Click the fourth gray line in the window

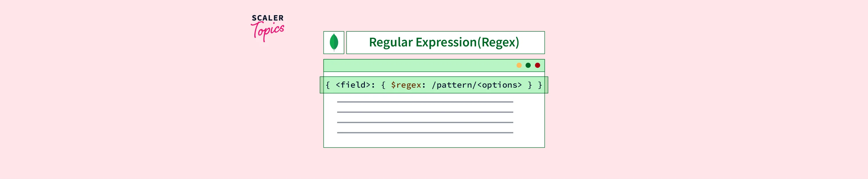point(425,133)
